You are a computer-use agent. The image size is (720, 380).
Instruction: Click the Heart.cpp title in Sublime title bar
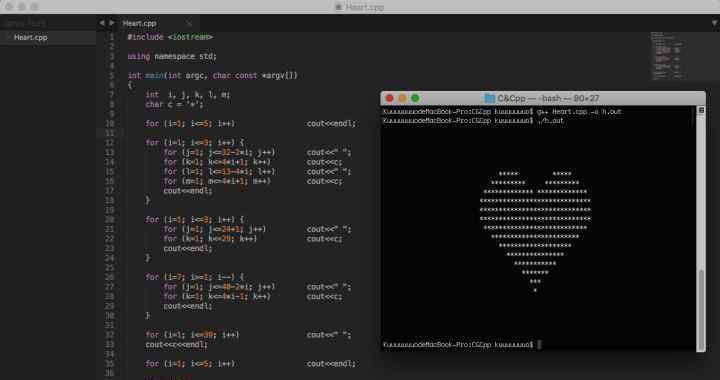[365, 7]
